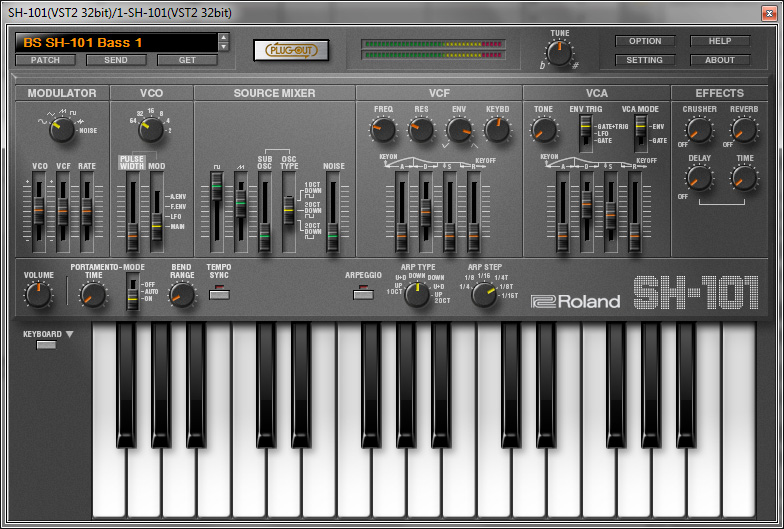Screen dimensions: 784x529
Task: Click the BEND RANGE knob
Action: pyautogui.click(x=182, y=294)
